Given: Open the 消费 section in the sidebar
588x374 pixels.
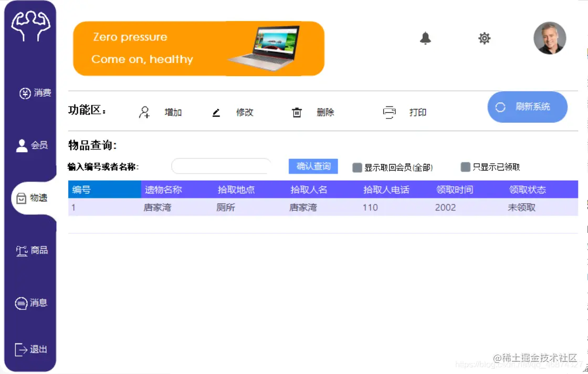Looking at the screenshot, I should pyautogui.click(x=33, y=93).
